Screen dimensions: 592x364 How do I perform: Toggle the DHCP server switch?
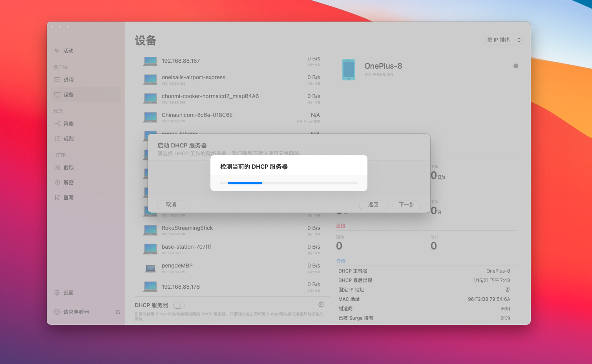179,305
